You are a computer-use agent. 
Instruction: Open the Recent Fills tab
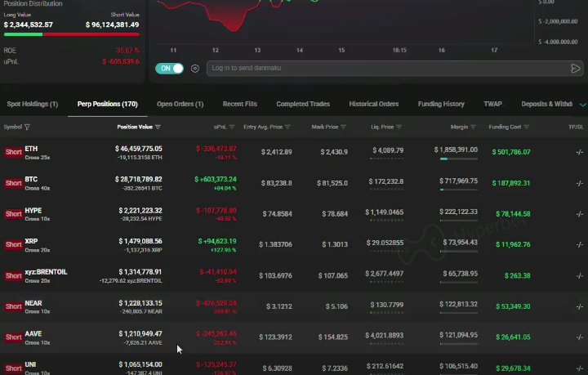240,105
